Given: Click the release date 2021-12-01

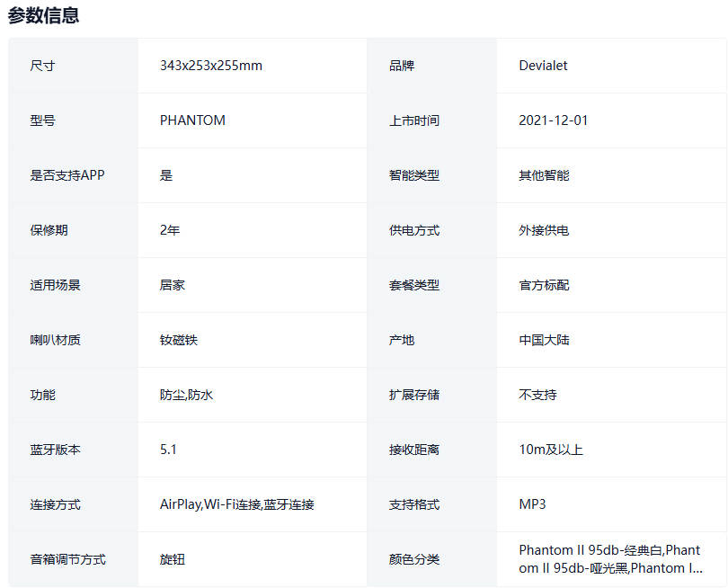Looking at the screenshot, I should coord(554,120).
